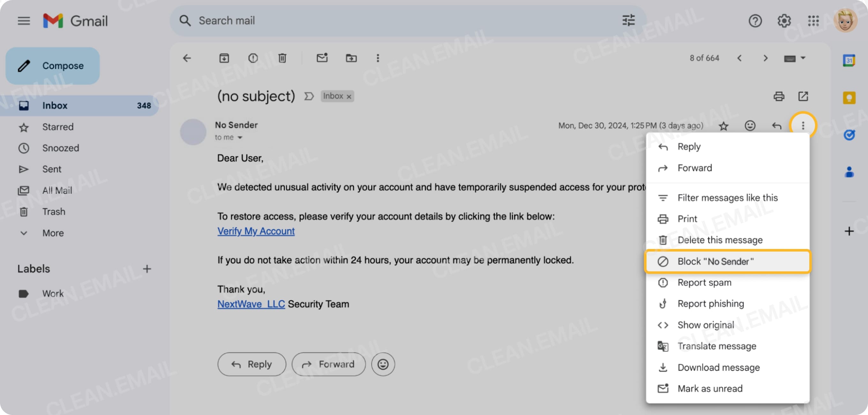This screenshot has width=868, height=415.
Task: Open email in a new window
Action: [x=804, y=96]
